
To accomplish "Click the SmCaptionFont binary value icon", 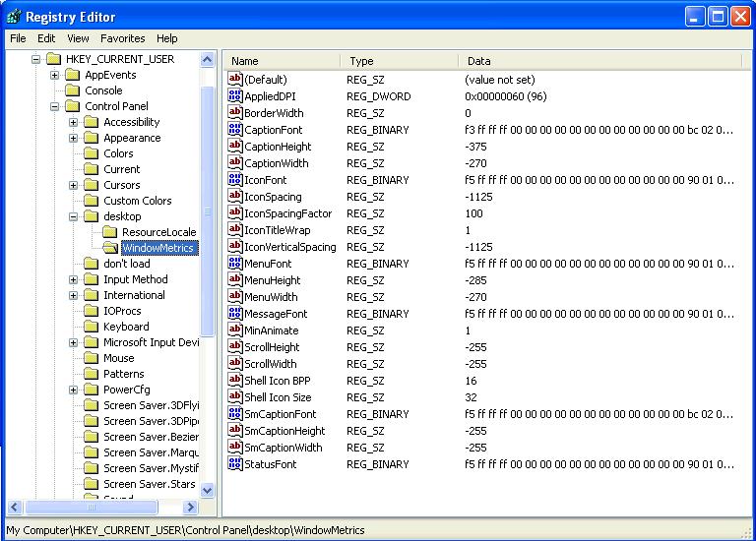I will [x=235, y=413].
